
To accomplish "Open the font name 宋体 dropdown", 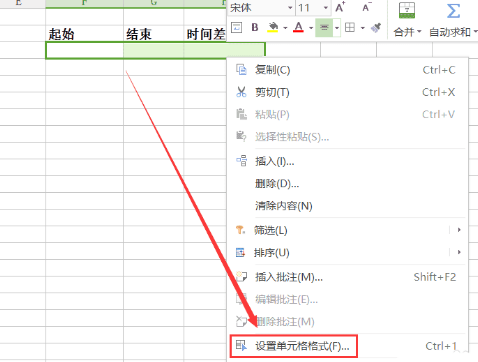I will [x=290, y=8].
